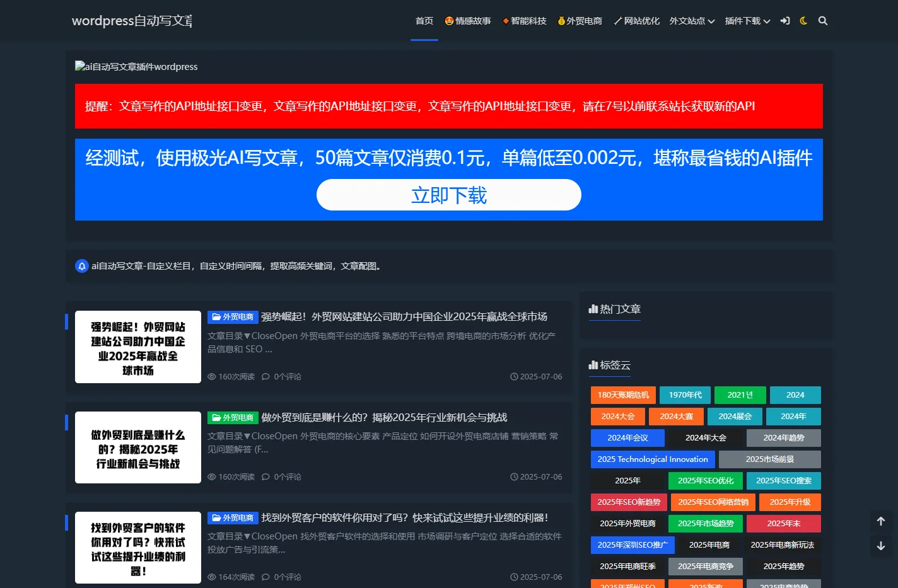Viewport: 898px width, 588px height.
Task: Click 0个评论 on 找到外贸客户 article
Action: pos(281,577)
